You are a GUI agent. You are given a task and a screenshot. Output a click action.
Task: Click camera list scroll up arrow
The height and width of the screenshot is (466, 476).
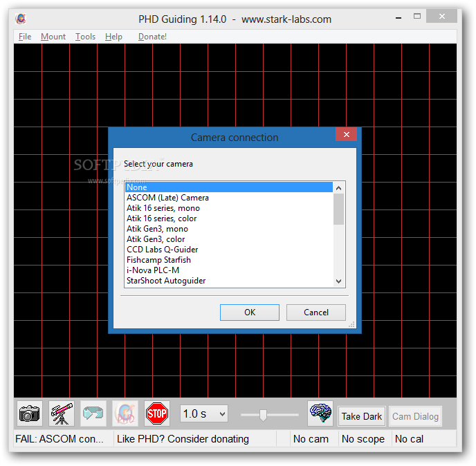pyautogui.click(x=339, y=188)
